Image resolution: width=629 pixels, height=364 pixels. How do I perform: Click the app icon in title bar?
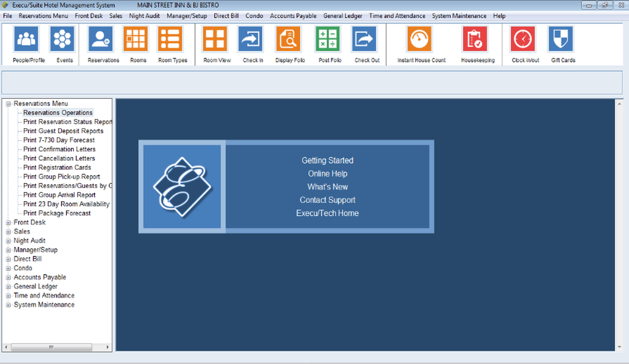tap(5, 5)
